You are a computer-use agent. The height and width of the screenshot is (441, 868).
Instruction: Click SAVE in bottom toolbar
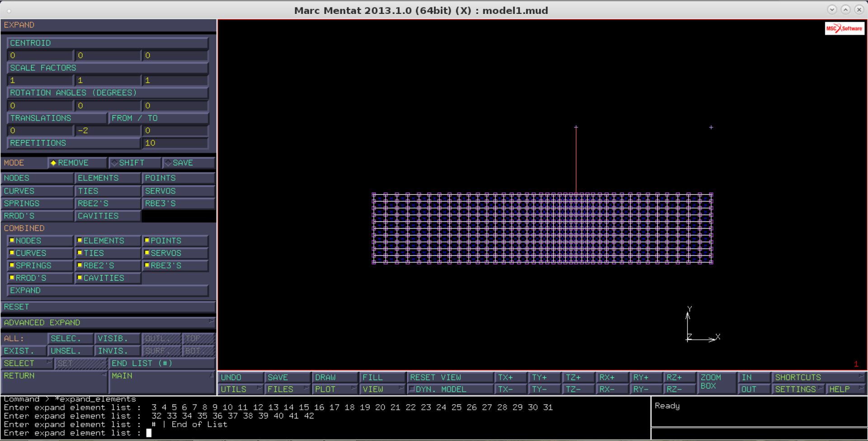pos(288,377)
